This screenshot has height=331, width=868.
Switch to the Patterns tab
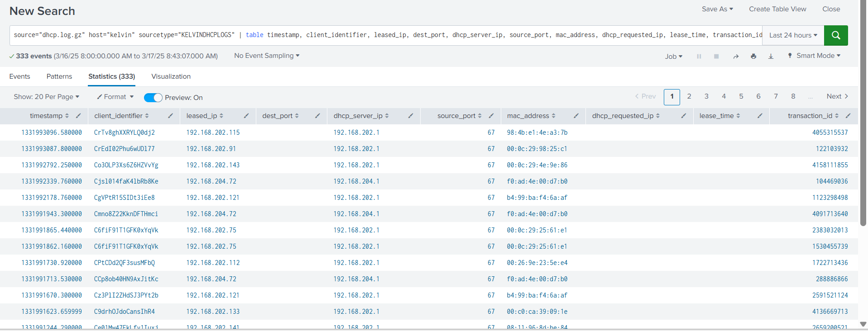(59, 76)
